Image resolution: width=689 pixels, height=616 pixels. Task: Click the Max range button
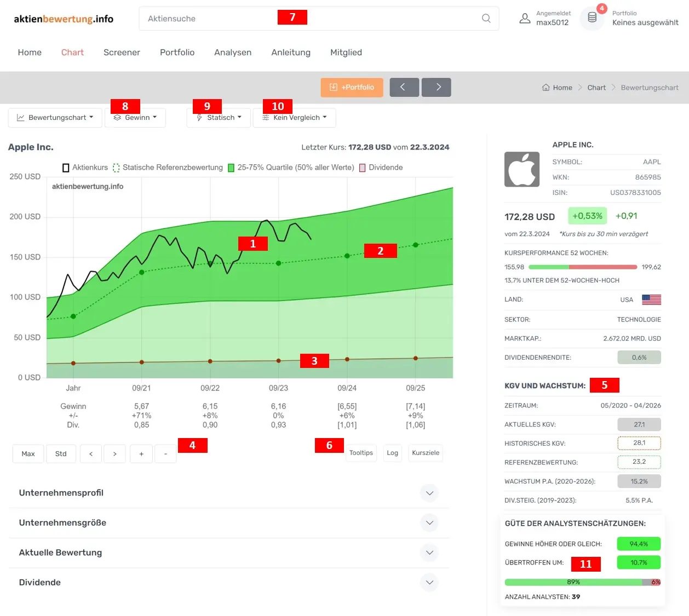click(x=28, y=454)
